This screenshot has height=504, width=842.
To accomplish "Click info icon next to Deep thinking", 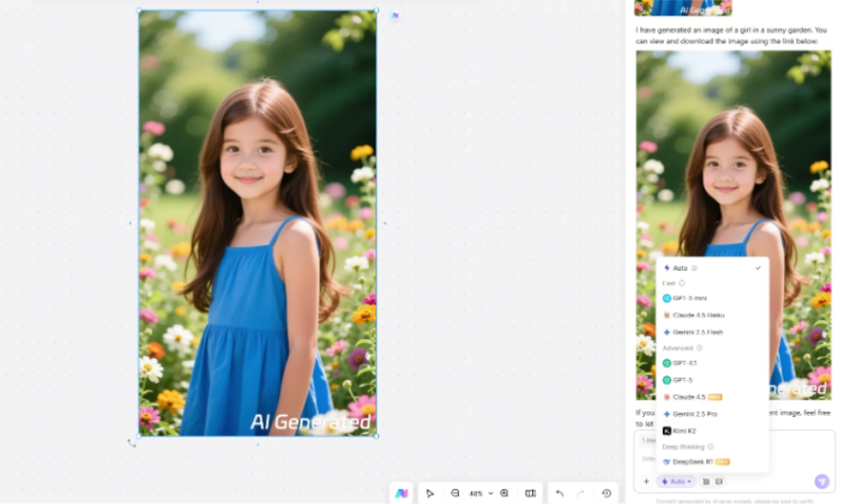I will point(710,446).
